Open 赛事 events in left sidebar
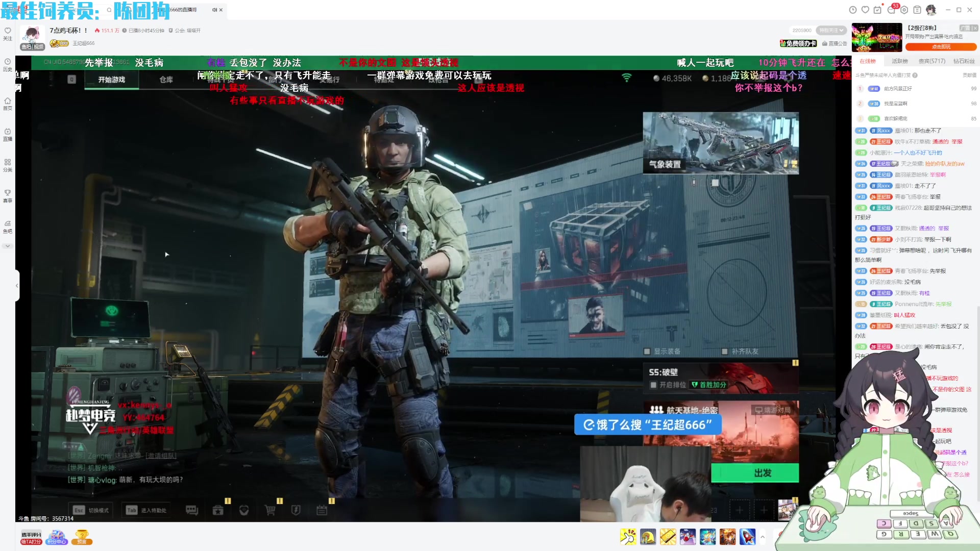980x551 pixels. click(x=8, y=196)
